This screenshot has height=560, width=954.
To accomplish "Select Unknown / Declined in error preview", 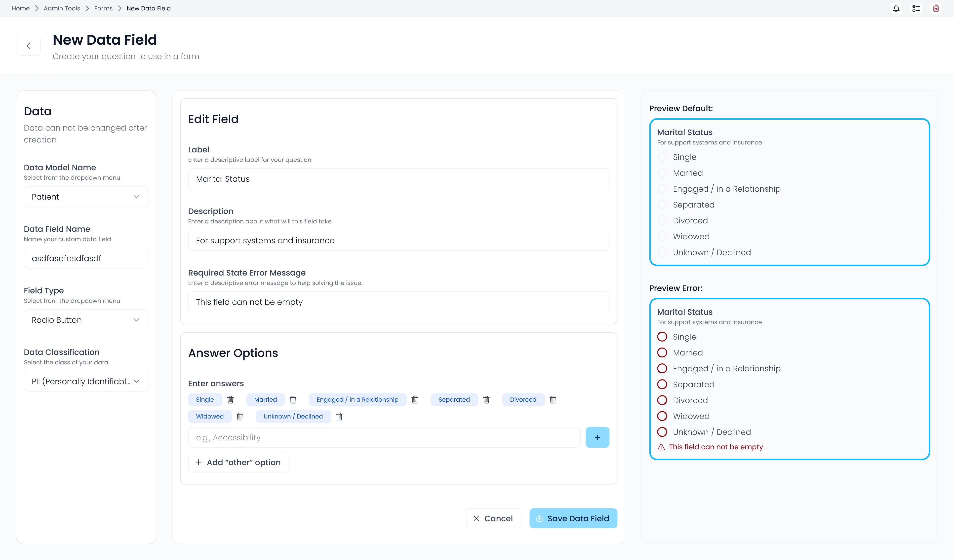I will click(662, 432).
